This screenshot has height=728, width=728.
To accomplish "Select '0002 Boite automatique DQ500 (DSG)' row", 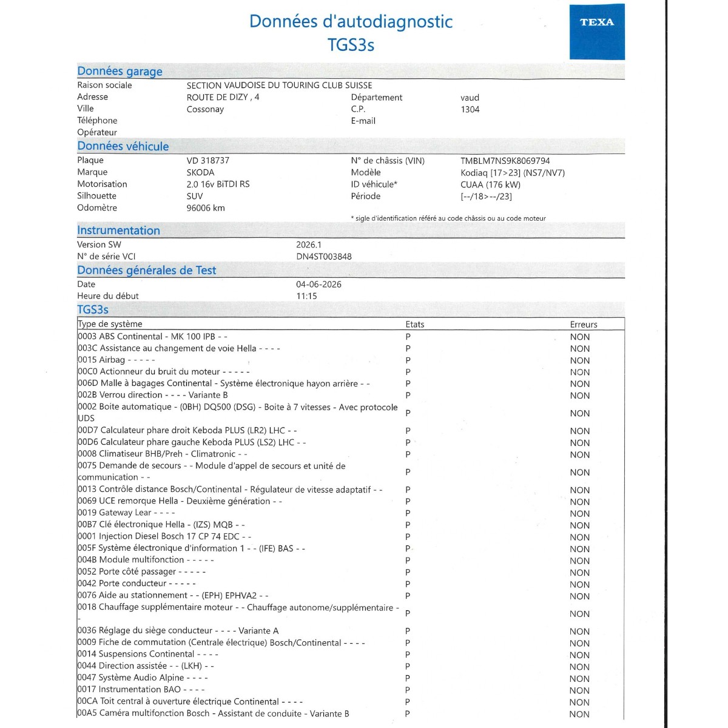I will coord(351,413).
